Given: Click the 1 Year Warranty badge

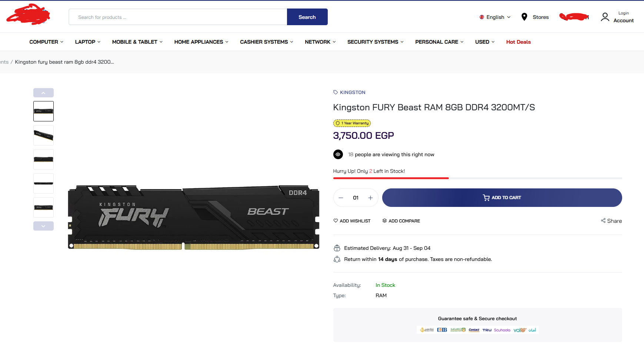Looking at the screenshot, I should point(352,123).
